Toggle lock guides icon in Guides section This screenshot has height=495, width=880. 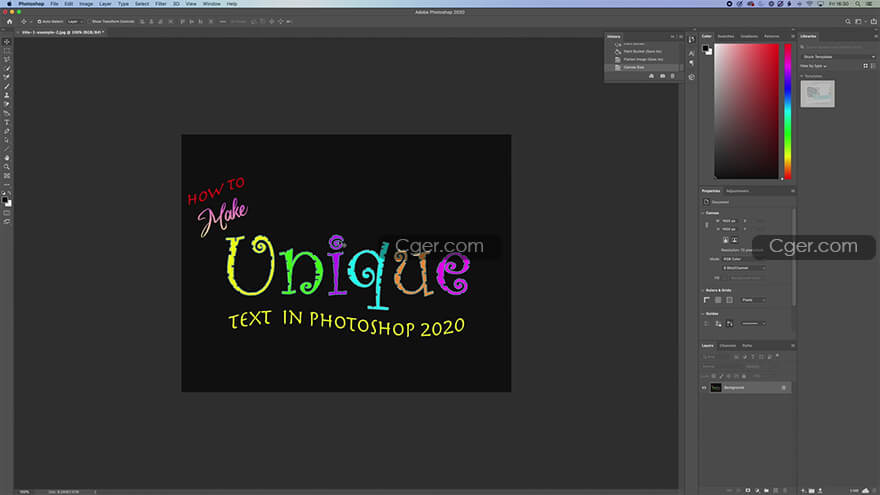pyautogui.click(x=718, y=324)
